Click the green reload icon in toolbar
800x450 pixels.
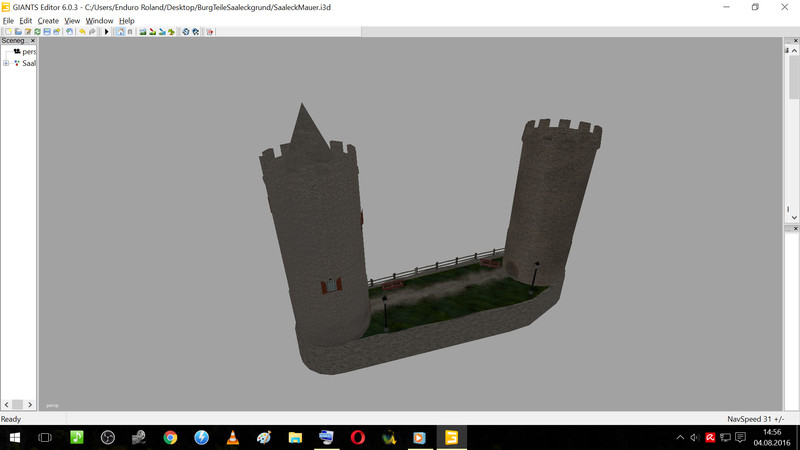[x=37, y=32]
